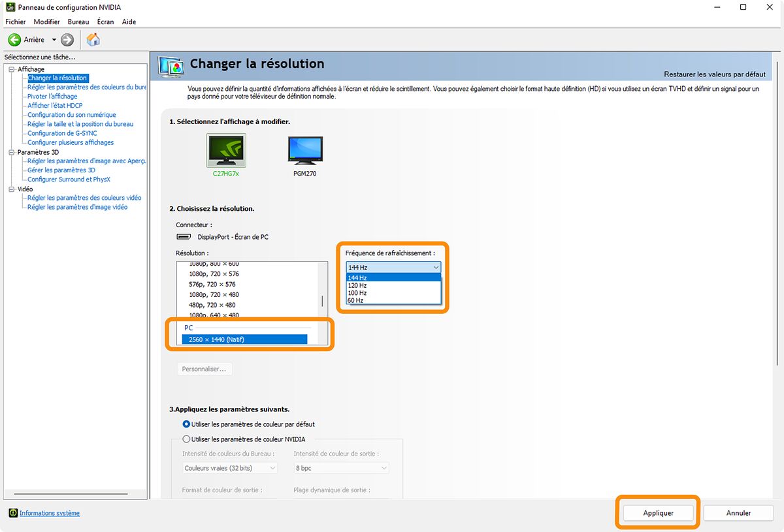Open the Back history dropdown arrow
The height and width of the screenshot is (532, 784).
[x=54, y=40]
